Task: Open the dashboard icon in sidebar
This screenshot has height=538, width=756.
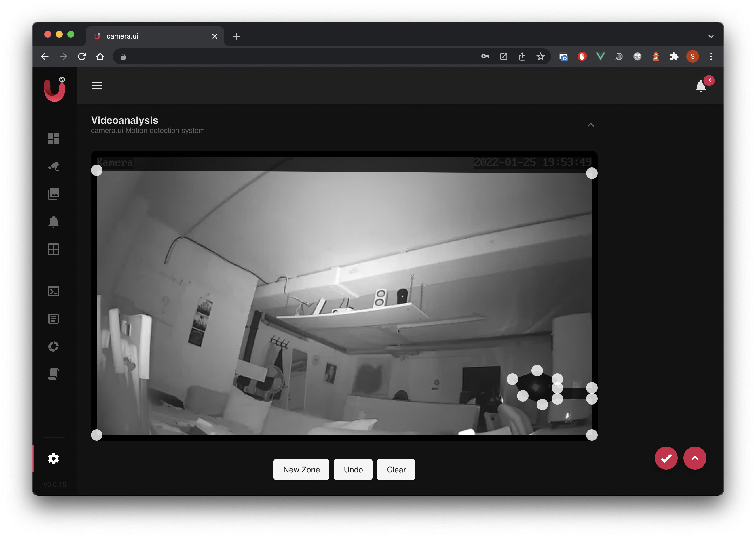Action: (x=53, y=138)
